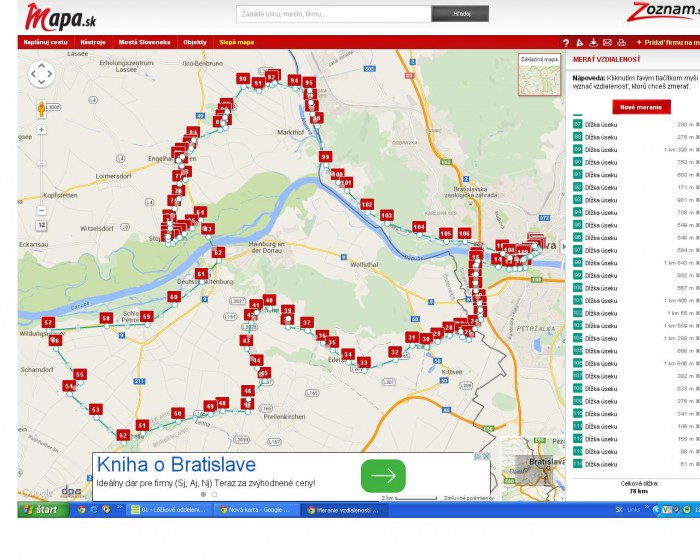
Task: Click Pridať firmu na mapu link
Action: pos(668,42)
